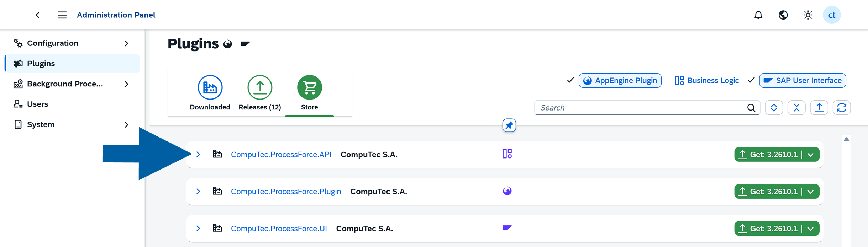Expand the Configuration sidebar section
Viewport: 868px width, 247px height.
pyautogui.click(x=126, y=43)
